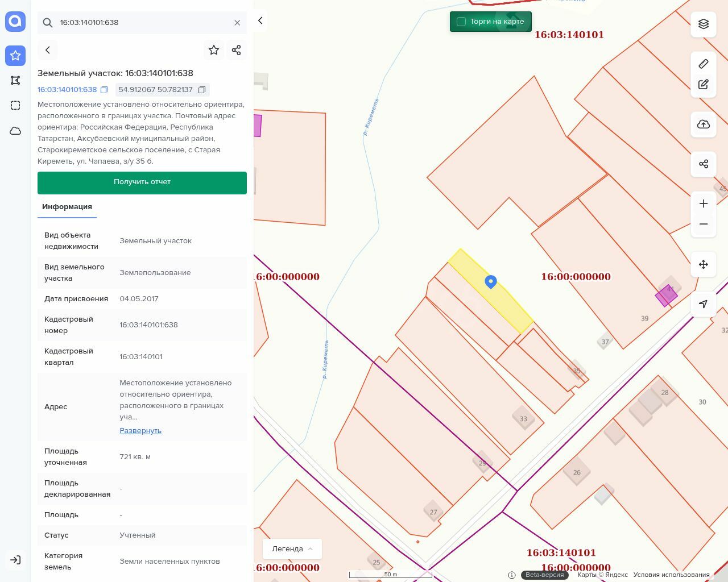Share parcel via panel share icon
Screen dimensions: 728x582
(237, 50)
